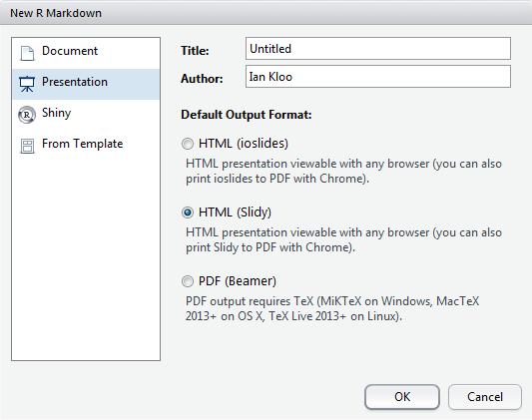Confirm with the OK button
Screen dimensions: 532x420
coord(402,397)
